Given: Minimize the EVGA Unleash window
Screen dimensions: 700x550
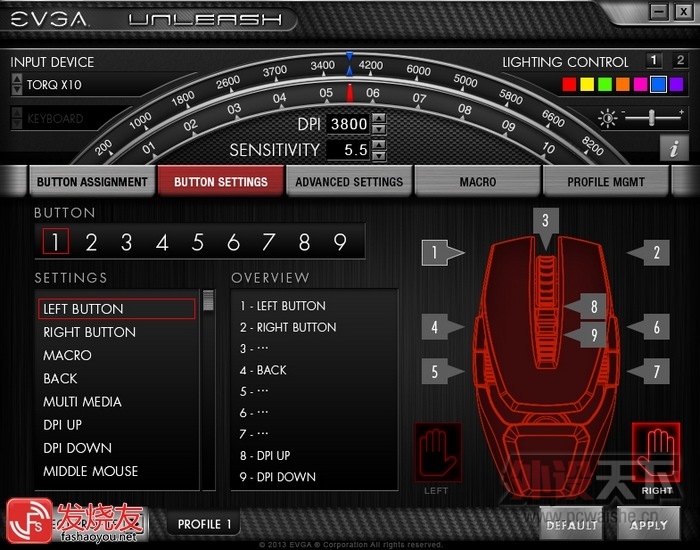Looking at the screenshot, I should pos(658,11).
